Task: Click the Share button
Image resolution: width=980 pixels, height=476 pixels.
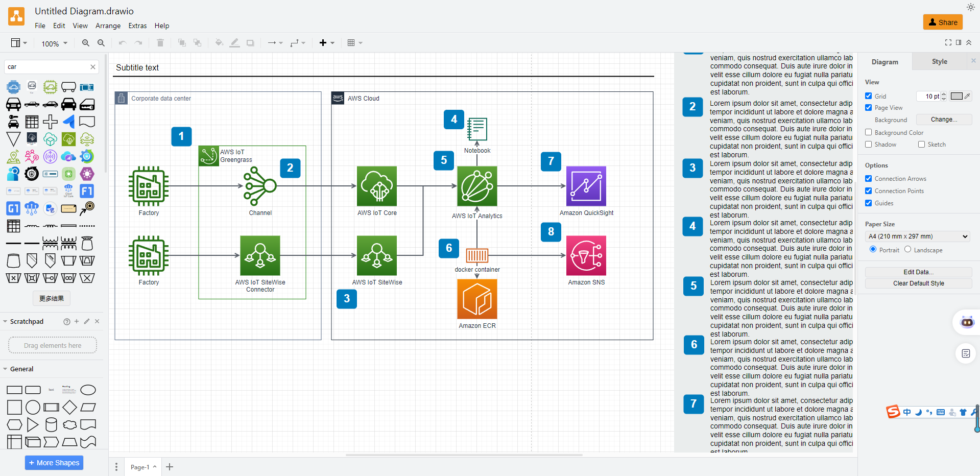Action: pyautogui.click(x=943, y=22)
